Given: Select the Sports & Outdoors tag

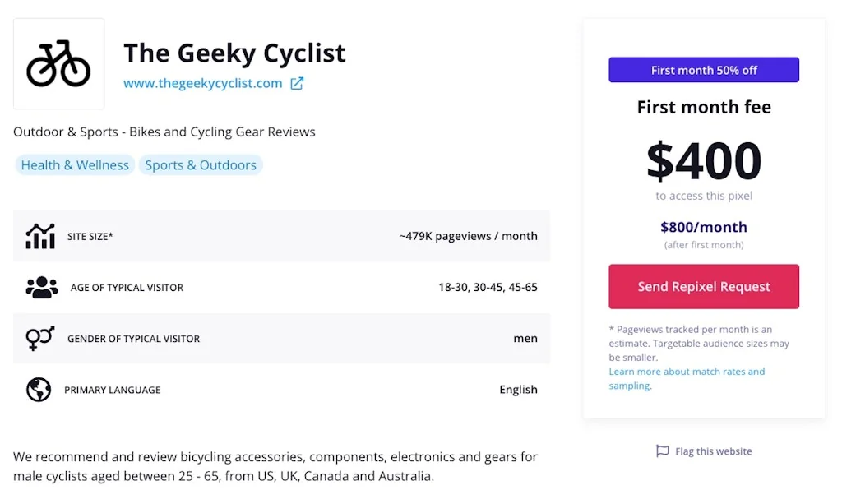Looking at the screenshot, I should (x=201, y=165).
